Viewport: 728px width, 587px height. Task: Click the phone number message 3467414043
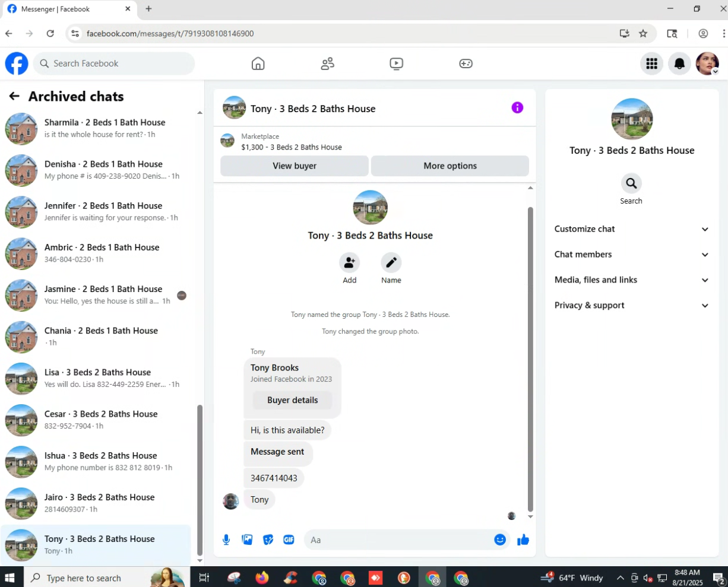point(274,478)
